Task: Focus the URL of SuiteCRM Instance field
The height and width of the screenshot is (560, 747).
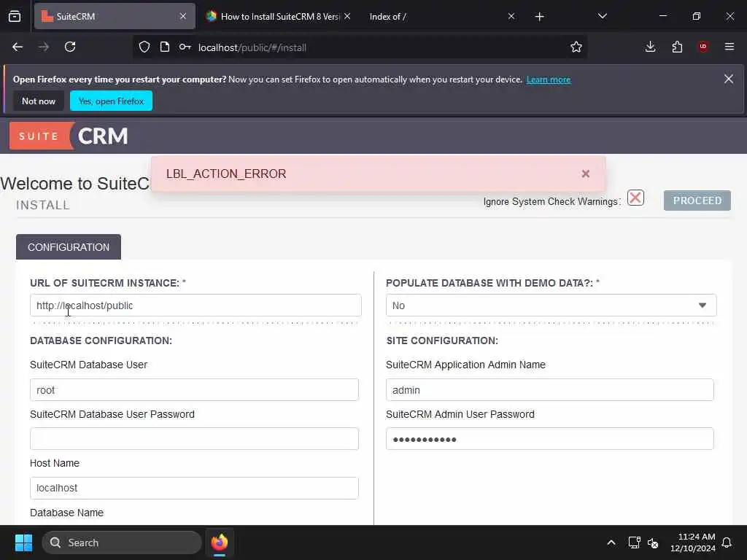Action: point(196,306)
